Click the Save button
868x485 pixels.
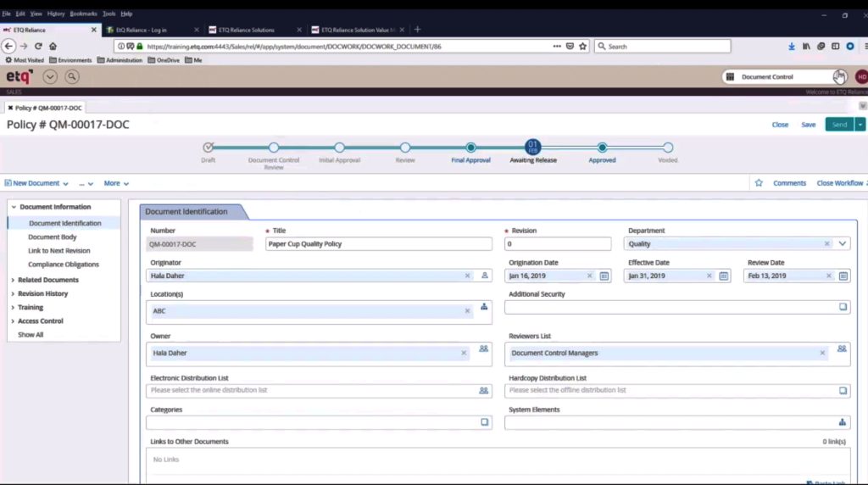pyautogui.click(x=809, y=125)
